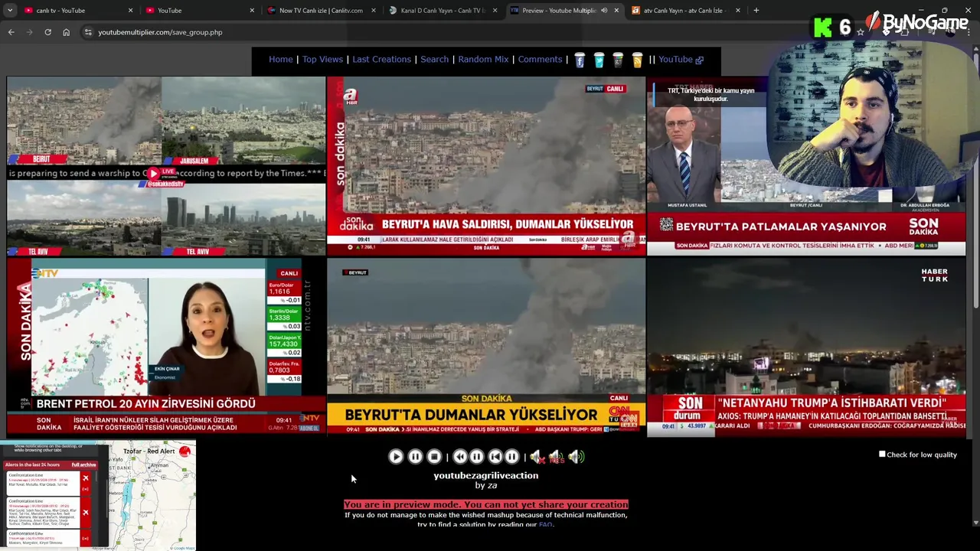Viewport: 980px width, 551px height.
Task: Stop all videos with the stop button
Action: (434, 457)
